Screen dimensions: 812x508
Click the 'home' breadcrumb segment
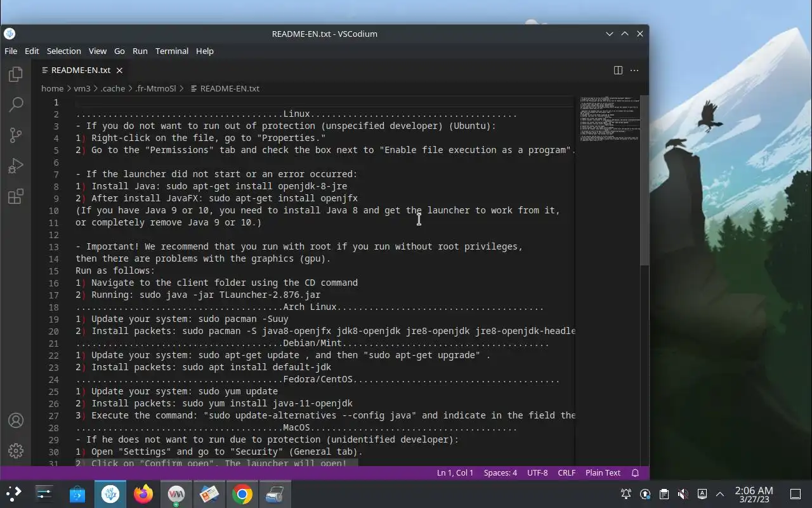[52, 89]
